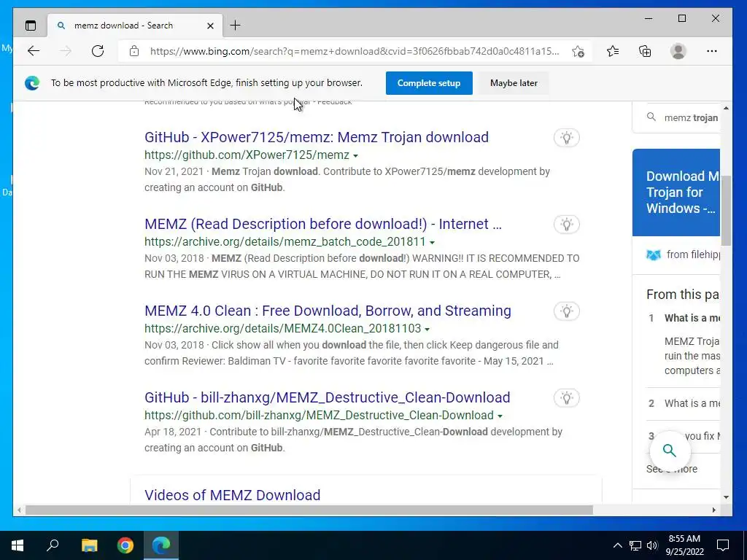Open the Edge tab actions menu icon
This screenshot has width=747, height=560.
pyautogui.click(x=31, y=26)
